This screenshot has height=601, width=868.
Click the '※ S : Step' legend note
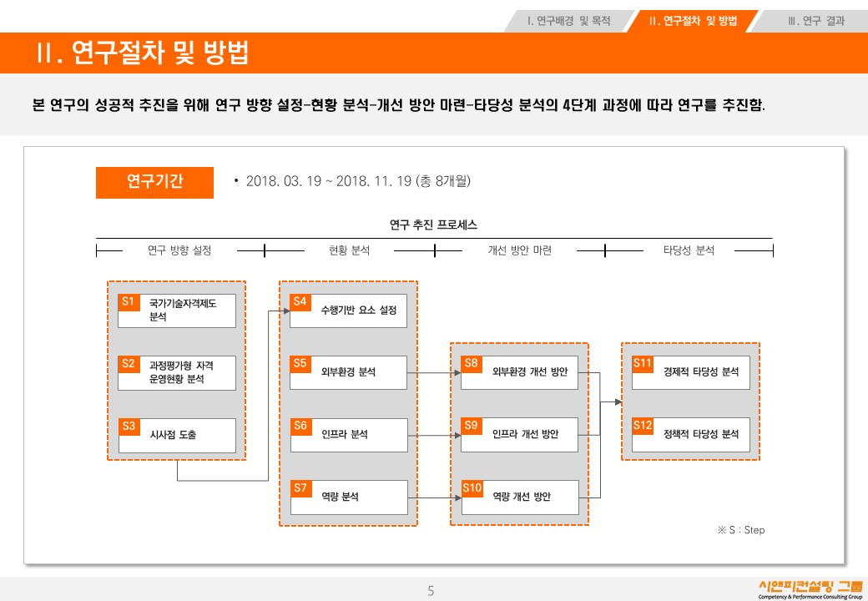coord(740,530)
